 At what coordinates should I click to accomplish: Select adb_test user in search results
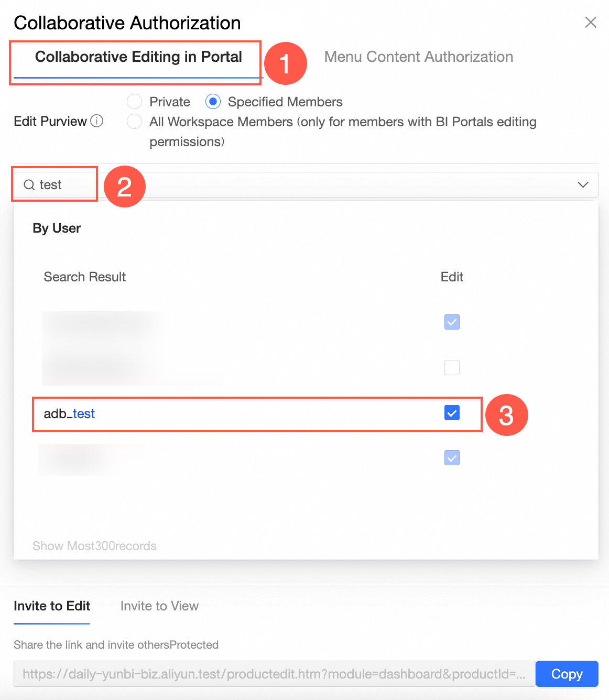(70, 414)
